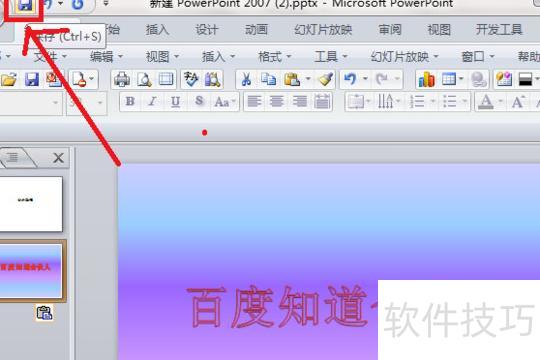Click the new document icon
This screenshot has height=360, width=540.
pyautogui.click(x=79, y=80)
